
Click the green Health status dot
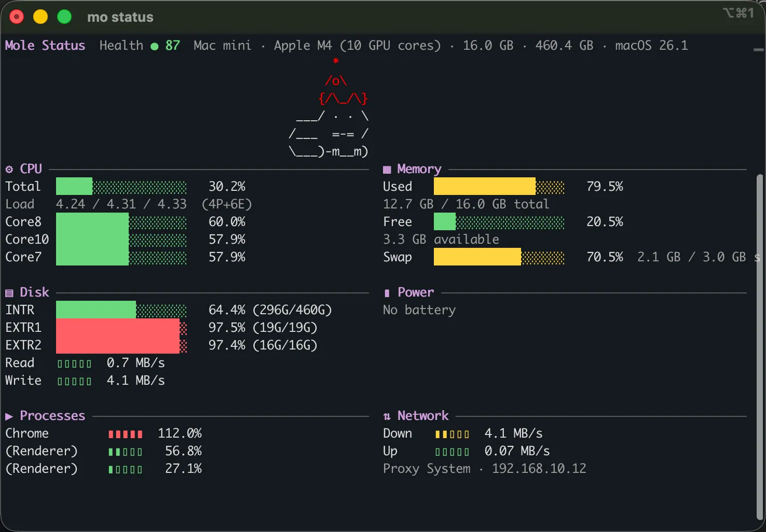(154, 46)
